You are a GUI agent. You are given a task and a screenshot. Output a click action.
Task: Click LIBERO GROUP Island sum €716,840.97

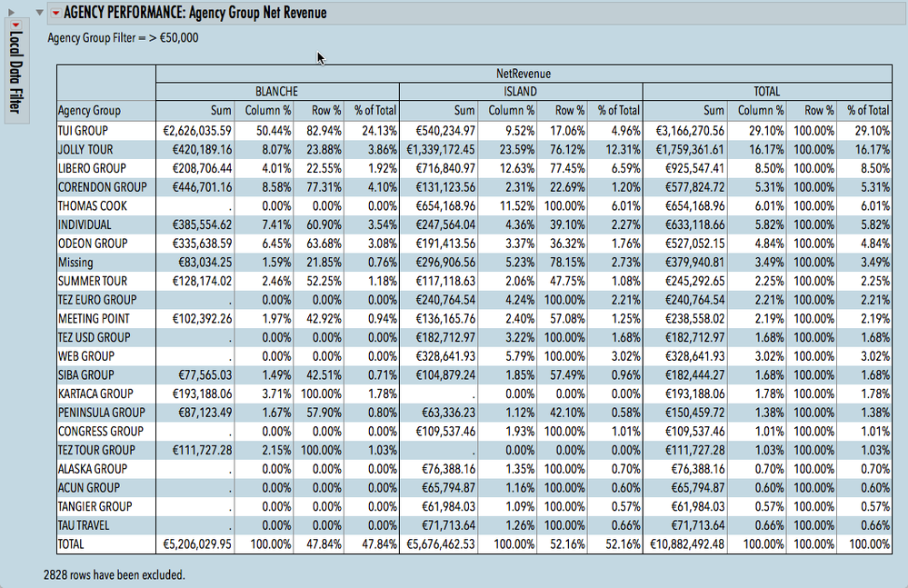click(x=445, y=168)
